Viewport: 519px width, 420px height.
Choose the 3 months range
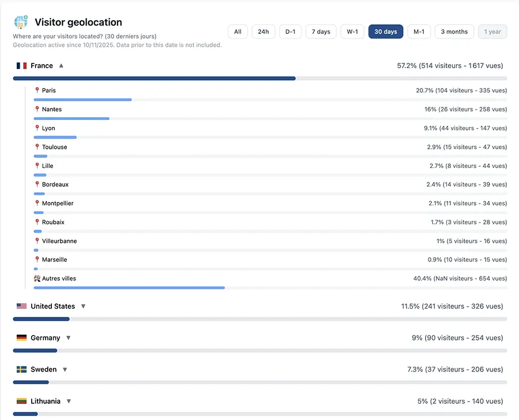454,32
